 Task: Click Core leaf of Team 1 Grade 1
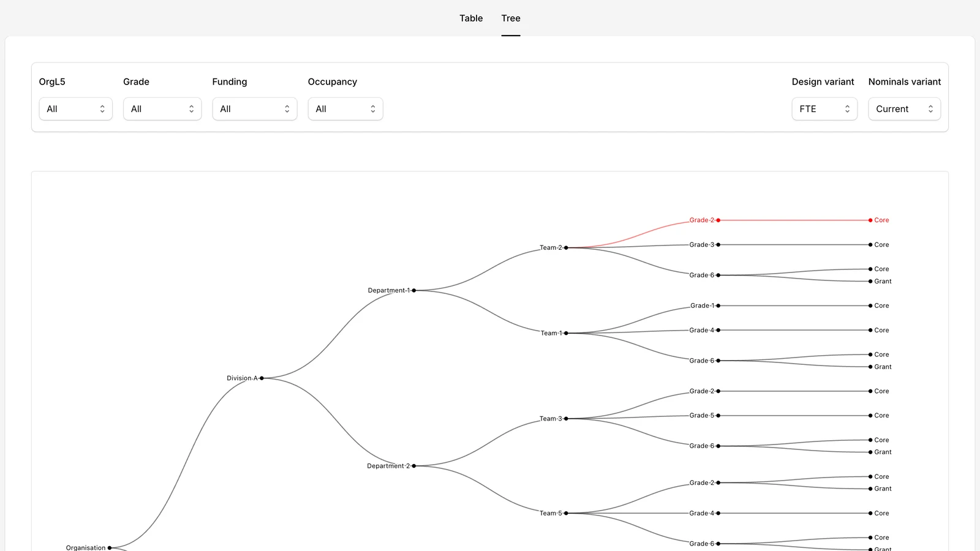click(x=870, y=305)
